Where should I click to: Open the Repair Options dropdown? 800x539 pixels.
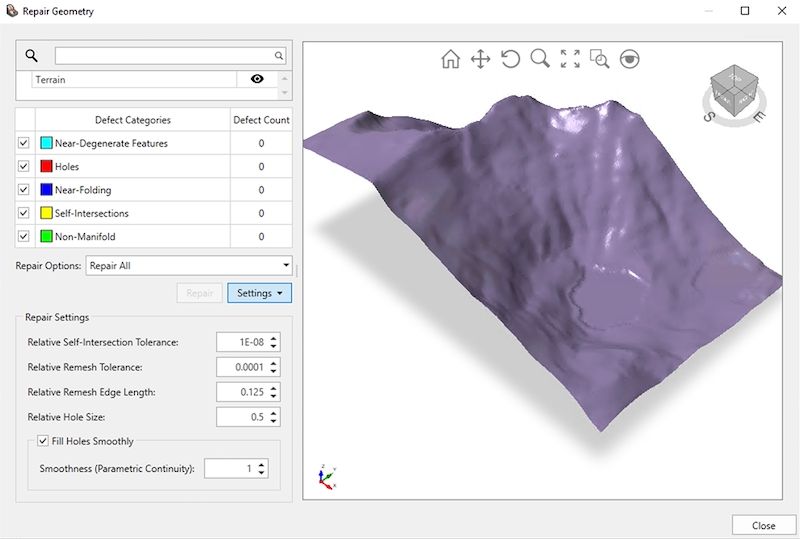(189, 265)
